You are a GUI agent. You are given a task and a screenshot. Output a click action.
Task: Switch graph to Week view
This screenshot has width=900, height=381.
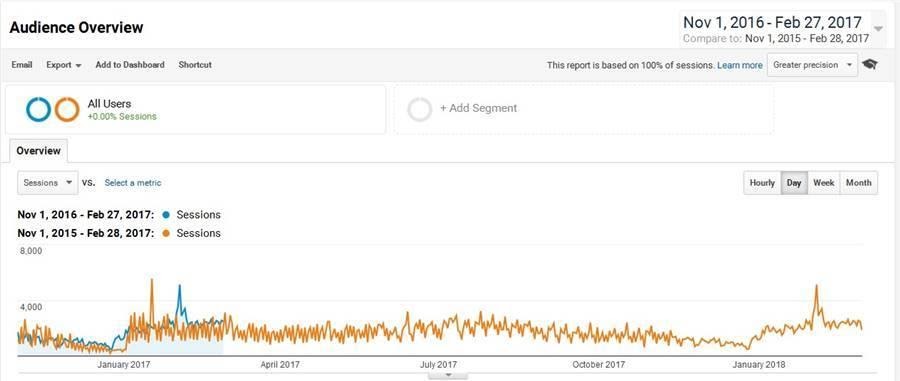pos(824,182)
